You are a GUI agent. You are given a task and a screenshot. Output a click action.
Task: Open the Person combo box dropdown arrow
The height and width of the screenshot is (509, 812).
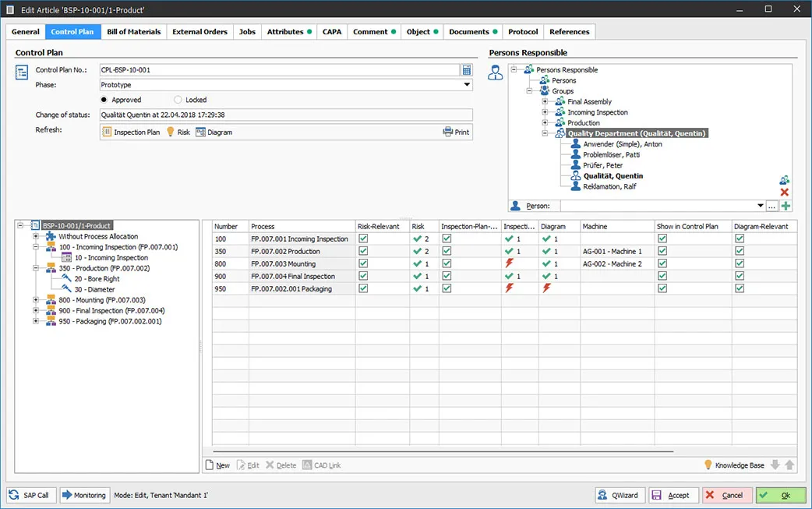[761, 206]
